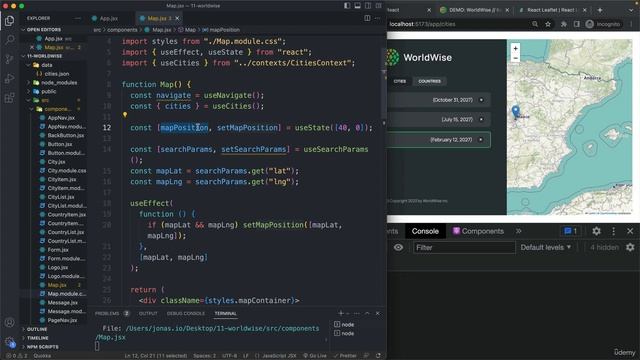Split the editor right
Screen dimensions: 640x360
[x=367, y=18]
